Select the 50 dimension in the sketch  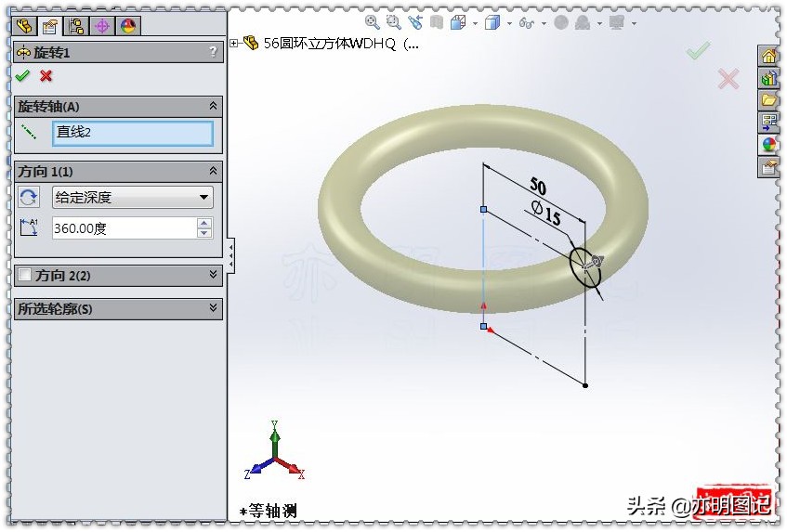point(538,186)
